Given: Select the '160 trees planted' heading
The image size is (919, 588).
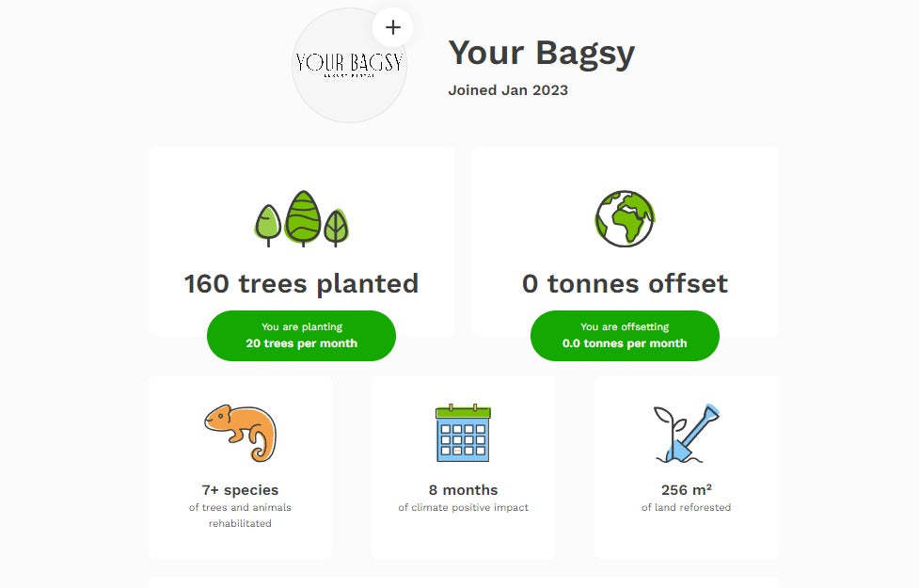Looking at the screenshot, I should 301,283.
